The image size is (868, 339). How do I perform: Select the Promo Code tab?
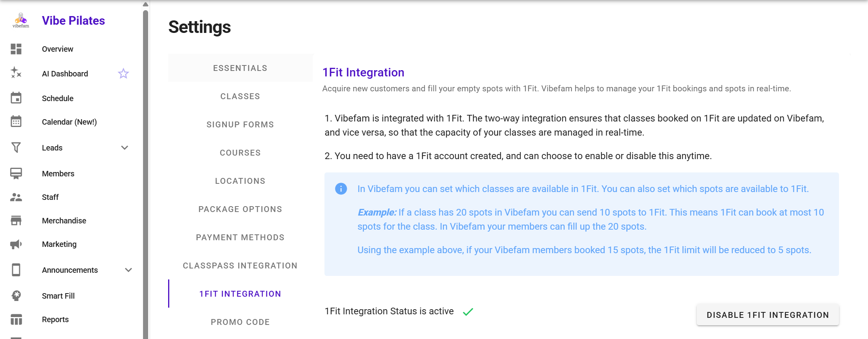tap(240, 322)
